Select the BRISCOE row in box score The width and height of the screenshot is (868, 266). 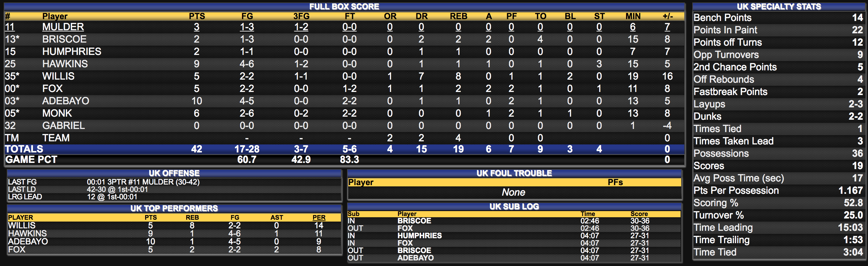344,39
